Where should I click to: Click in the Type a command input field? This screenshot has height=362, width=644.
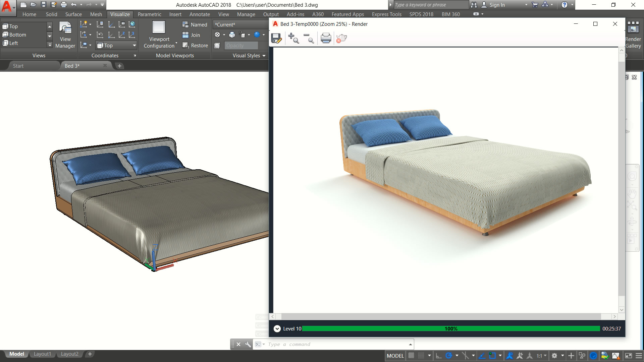(335, 344)
